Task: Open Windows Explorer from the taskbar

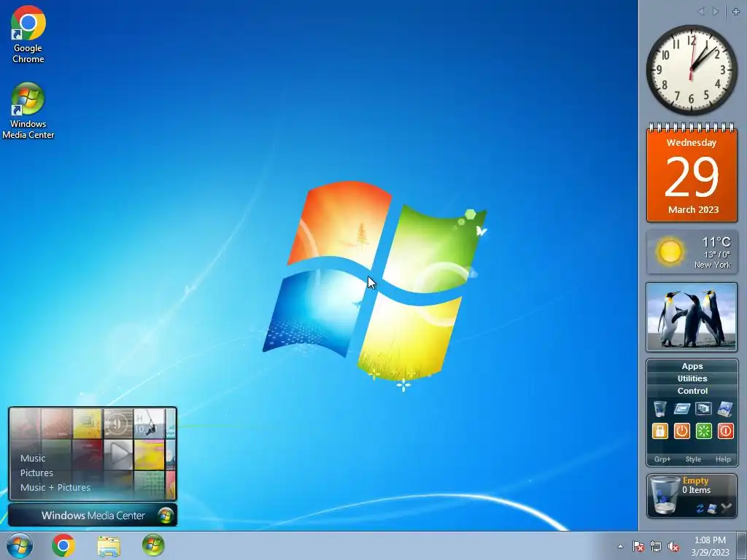Action: [109, 545]
